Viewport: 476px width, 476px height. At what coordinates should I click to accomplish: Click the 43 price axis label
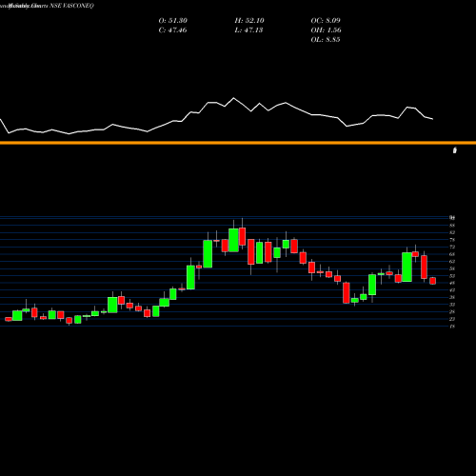[x=452, y=290]
